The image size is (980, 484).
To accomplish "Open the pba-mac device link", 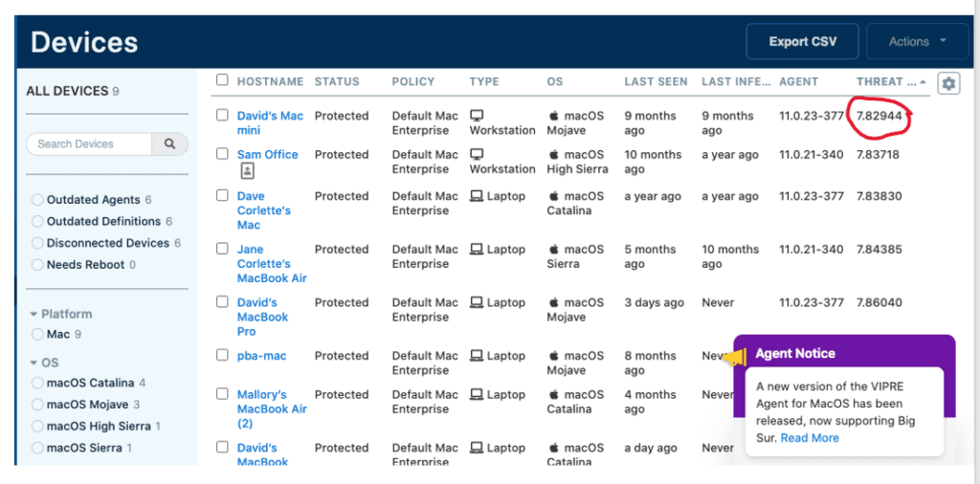I will (x=261, y=356).
